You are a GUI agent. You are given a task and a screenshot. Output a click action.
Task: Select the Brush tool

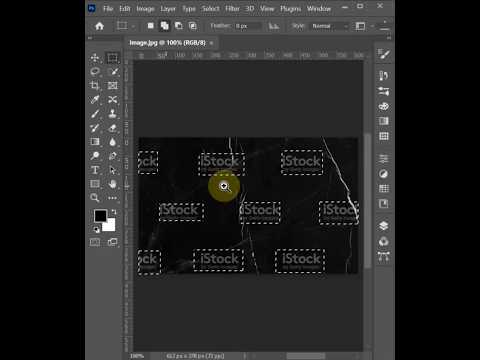[x=95, y=114]
